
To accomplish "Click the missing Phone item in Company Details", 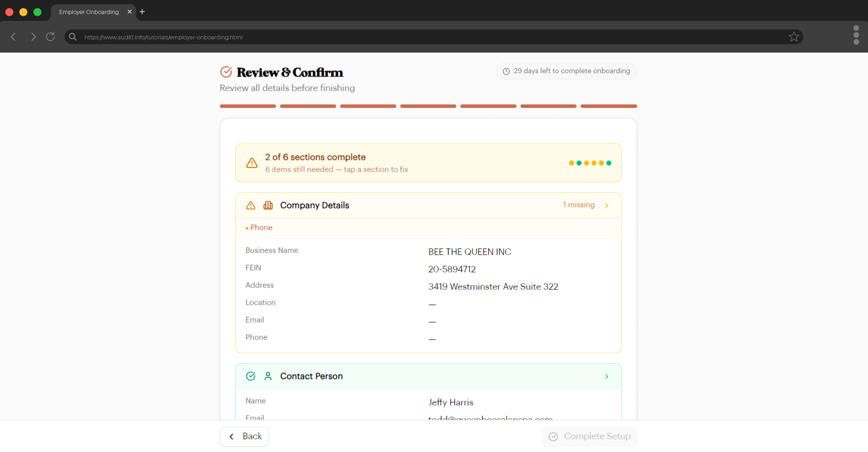I will pos(261,227).
